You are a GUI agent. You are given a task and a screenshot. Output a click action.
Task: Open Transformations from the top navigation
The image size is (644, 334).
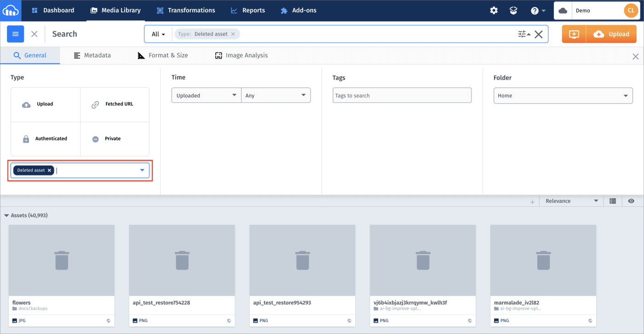pos(186,10)
